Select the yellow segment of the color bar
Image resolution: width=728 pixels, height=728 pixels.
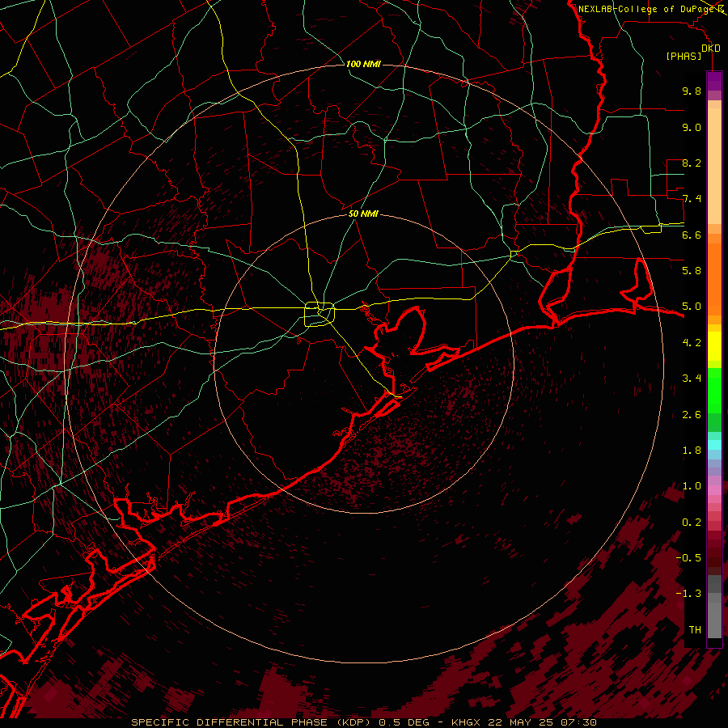coord(714,346)
